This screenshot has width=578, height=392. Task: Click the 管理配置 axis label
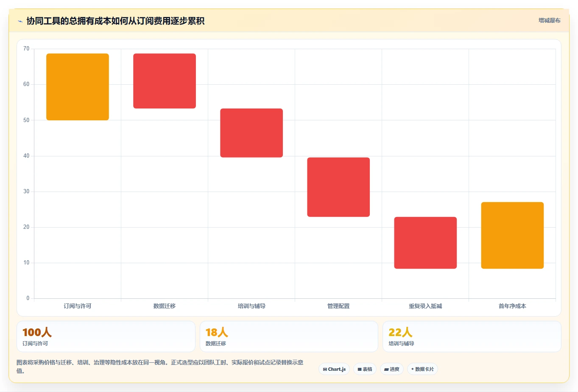[x=338, y=306]
